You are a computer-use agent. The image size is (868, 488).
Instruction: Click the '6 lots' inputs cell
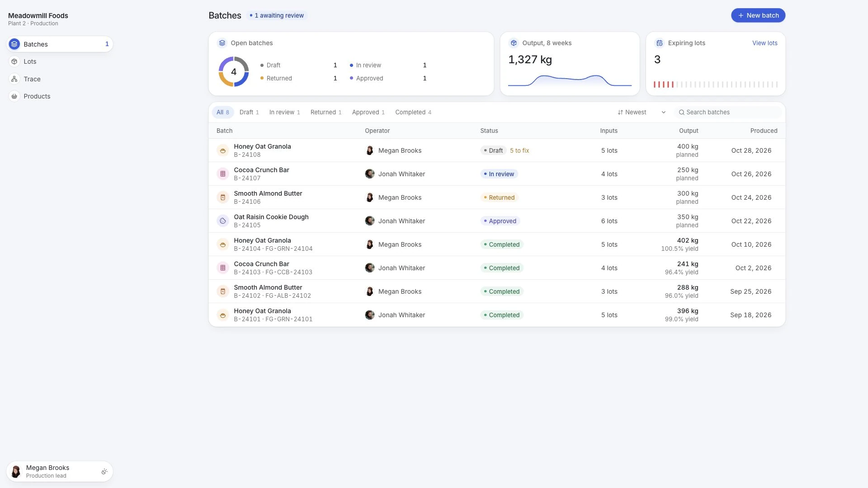coord(609,221)
